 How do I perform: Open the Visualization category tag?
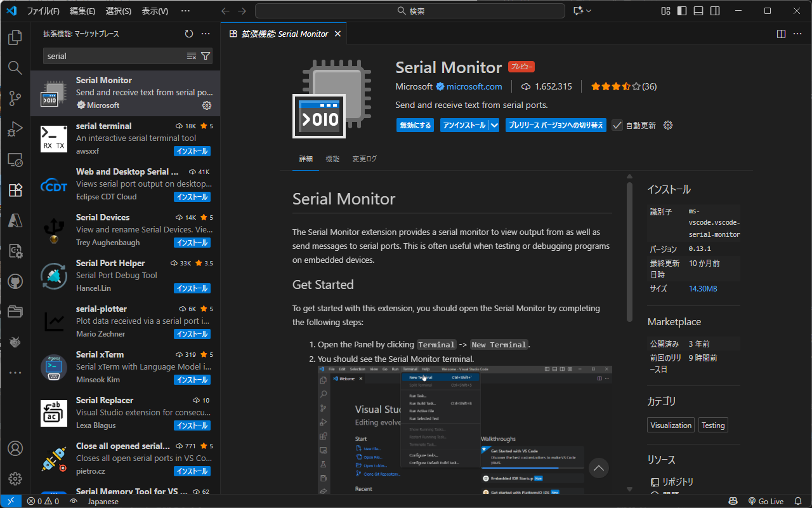[x=671, y=425]
